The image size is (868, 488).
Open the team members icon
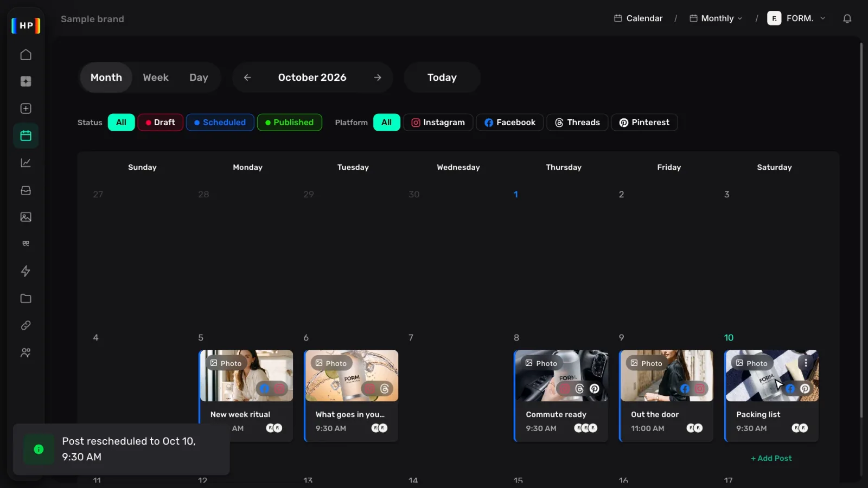pos(25,352)
